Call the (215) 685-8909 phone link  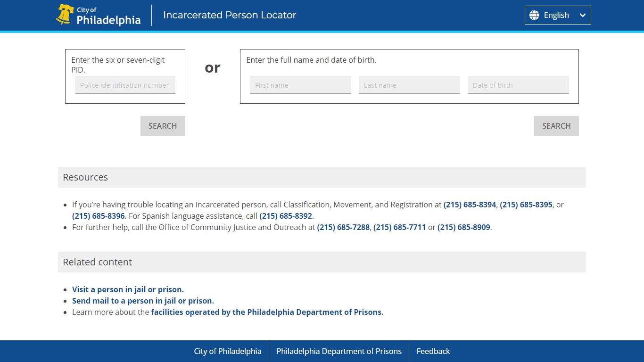coord(464,227)
